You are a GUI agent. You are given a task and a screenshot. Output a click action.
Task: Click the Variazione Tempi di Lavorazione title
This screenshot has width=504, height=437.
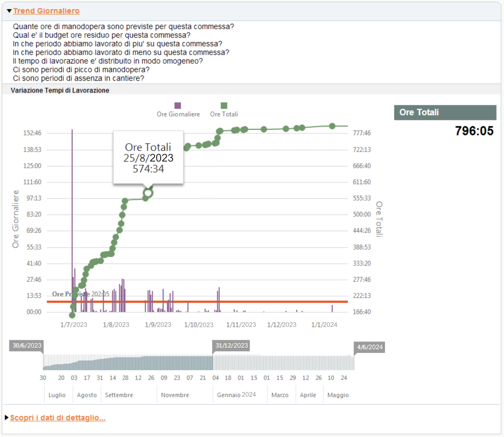point(60,90)
